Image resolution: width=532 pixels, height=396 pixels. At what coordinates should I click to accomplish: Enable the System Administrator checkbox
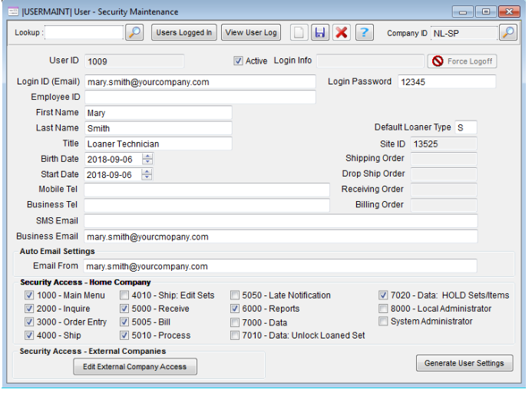tap(384, 322)
